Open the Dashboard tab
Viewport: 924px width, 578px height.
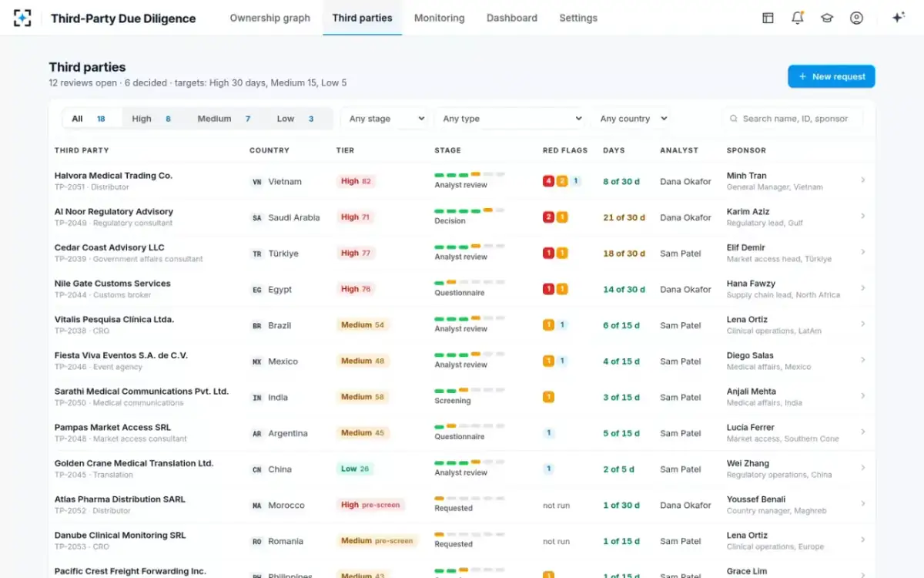coord(512,18)
